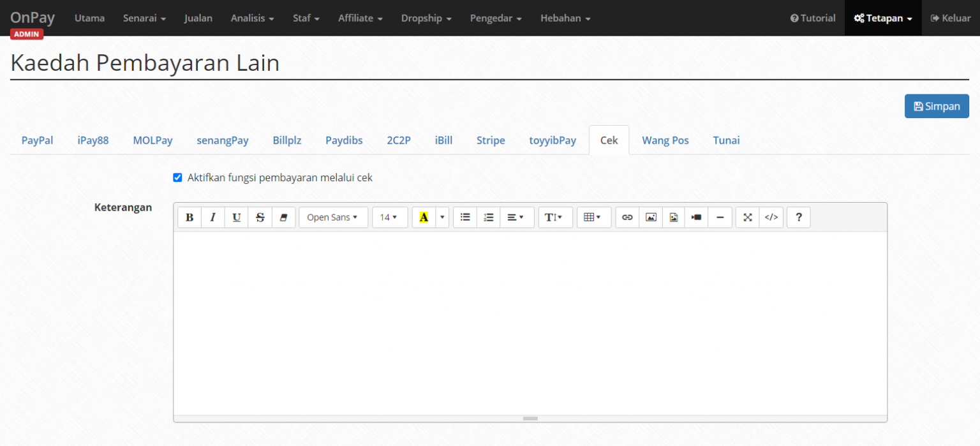
Task: Open the table insert dropdown
Action: [593, 218]
